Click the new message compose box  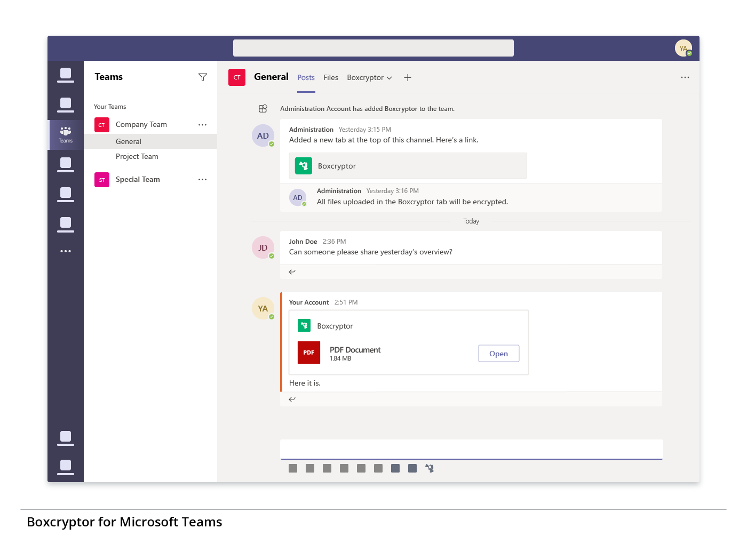click(472, 449)
